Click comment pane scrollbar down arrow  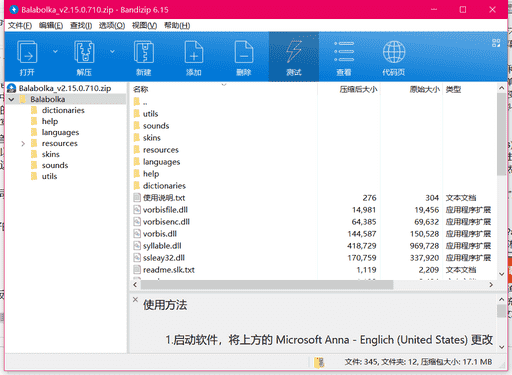click(x=501, y=347)
